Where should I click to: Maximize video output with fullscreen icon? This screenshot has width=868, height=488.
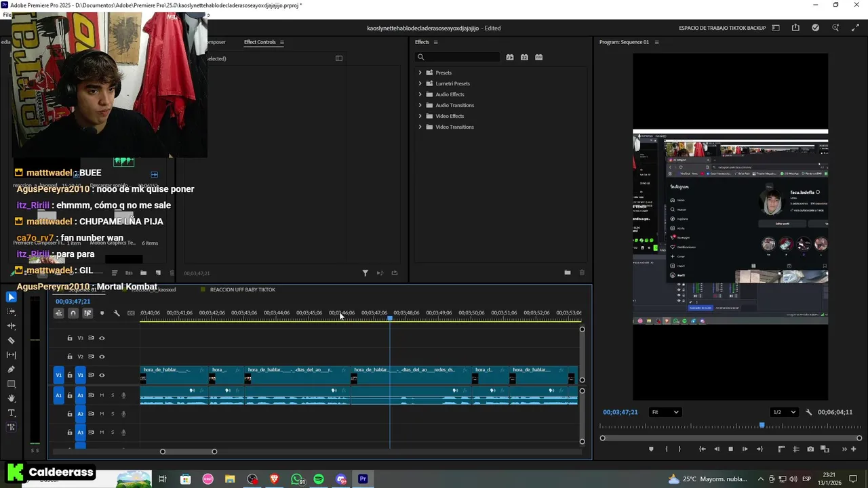pos(854,28)
